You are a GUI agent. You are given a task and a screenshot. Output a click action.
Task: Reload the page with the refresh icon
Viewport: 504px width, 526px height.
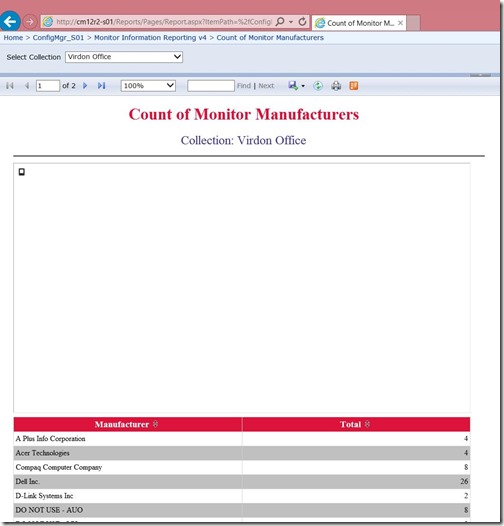[302, 22]
